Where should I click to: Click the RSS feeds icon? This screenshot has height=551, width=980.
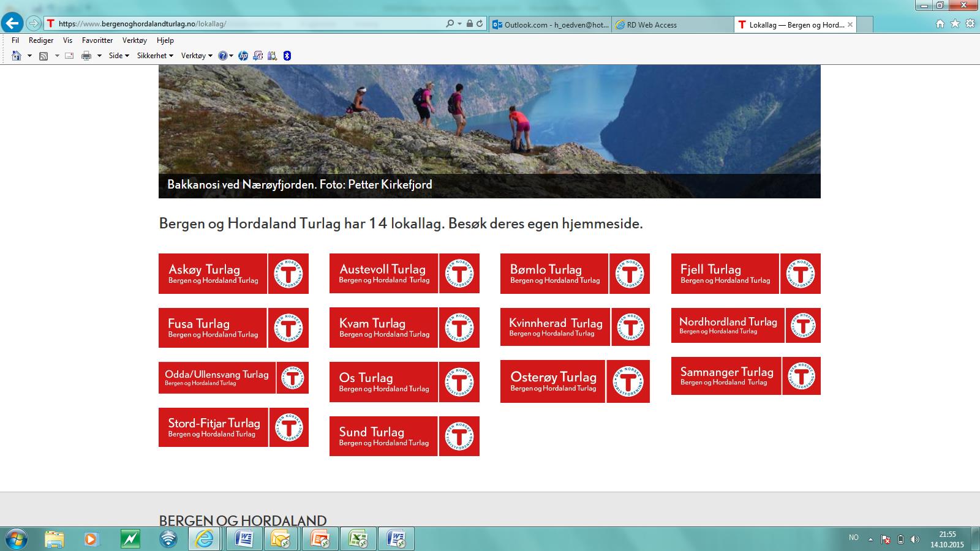coord(43,56)
